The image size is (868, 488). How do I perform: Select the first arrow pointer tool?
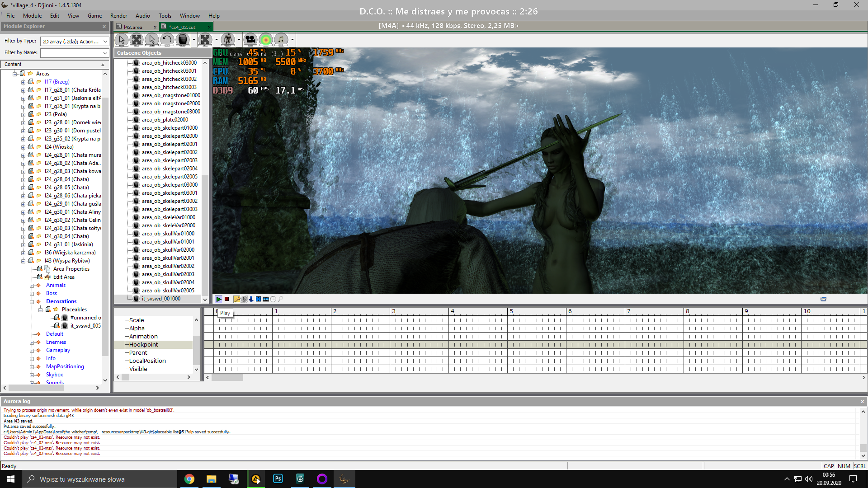tap(121, 40)
